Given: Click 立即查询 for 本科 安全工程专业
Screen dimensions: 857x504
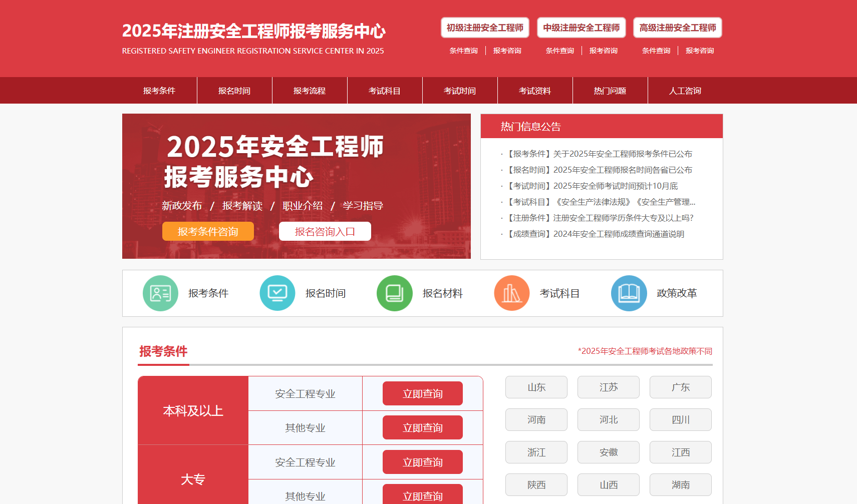Looking at the screenshot, I should 422,393.
